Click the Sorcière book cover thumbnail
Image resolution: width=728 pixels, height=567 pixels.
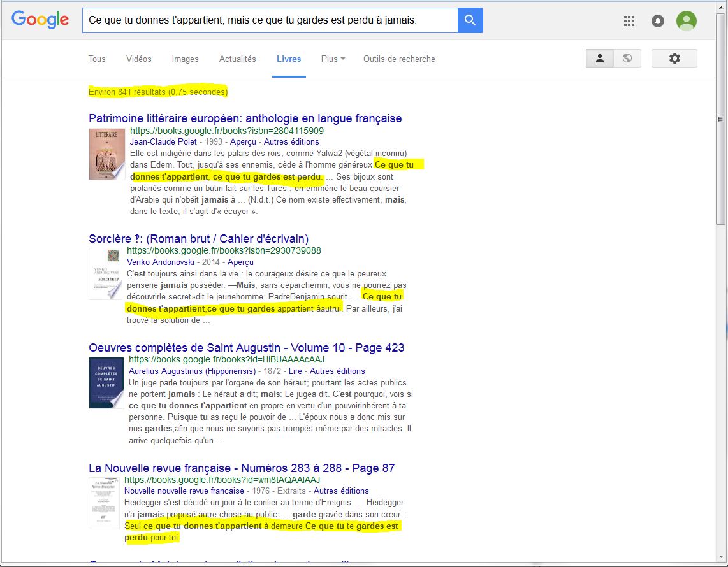point(106,274)
